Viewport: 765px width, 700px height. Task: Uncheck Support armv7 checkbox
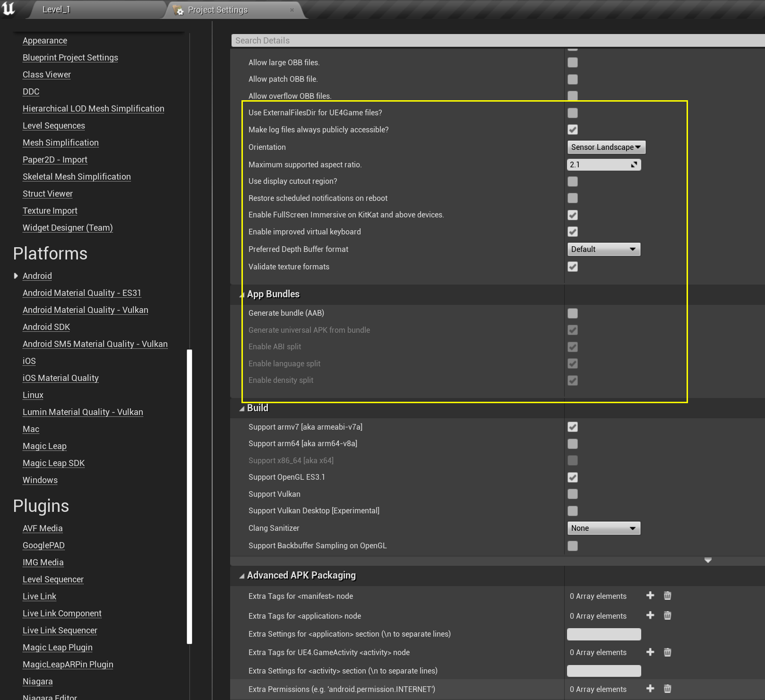pos(573,427)
